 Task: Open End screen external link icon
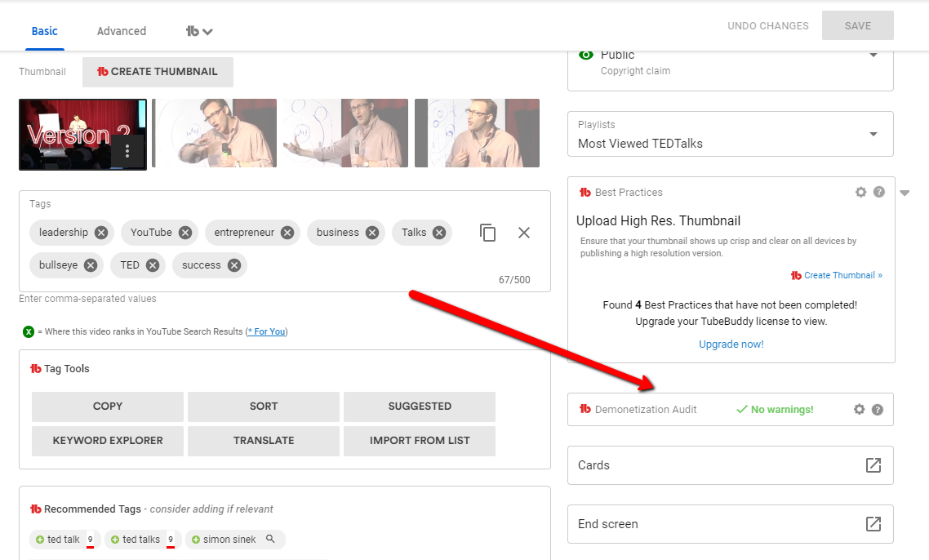click(x=873, y=524)
